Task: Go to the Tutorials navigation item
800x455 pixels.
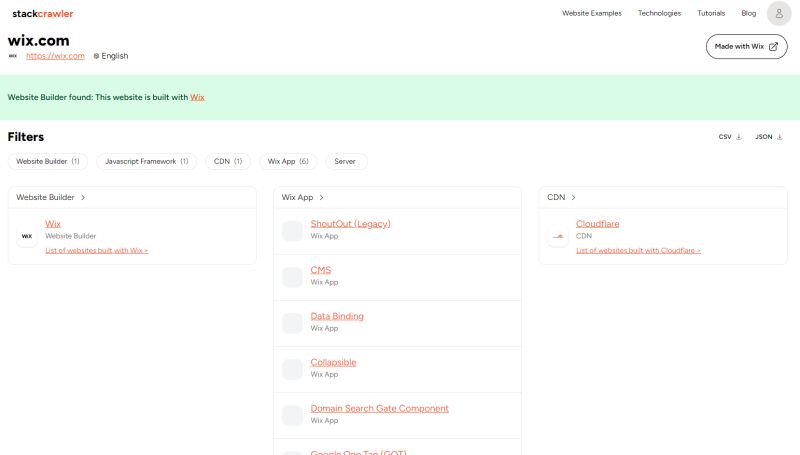Action: point(711,13)
